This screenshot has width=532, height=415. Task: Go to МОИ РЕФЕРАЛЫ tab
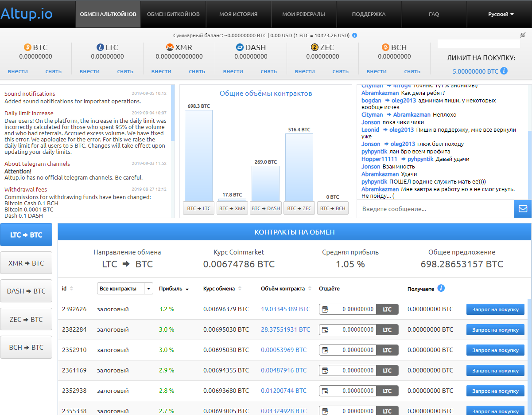[303, 14]
